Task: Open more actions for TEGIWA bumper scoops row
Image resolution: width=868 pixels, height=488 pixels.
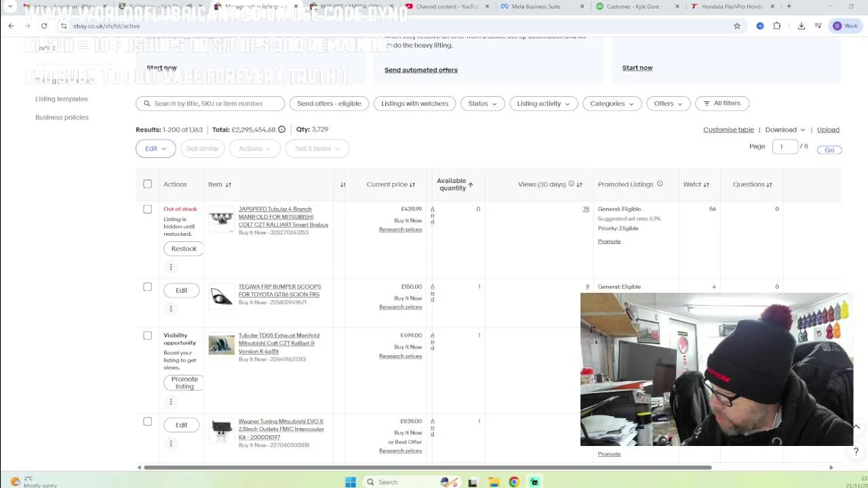Action: 171,308
